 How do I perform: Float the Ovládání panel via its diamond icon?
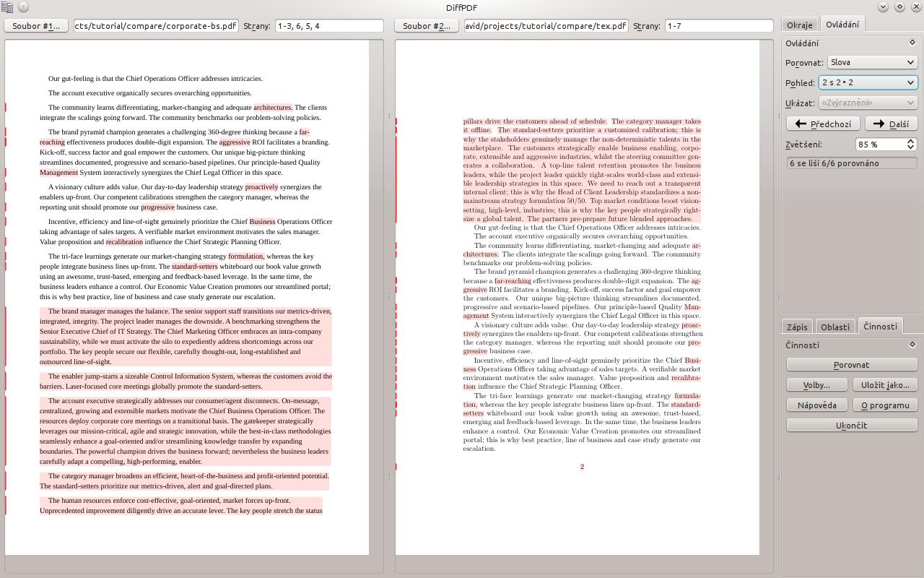pos(912,43)
